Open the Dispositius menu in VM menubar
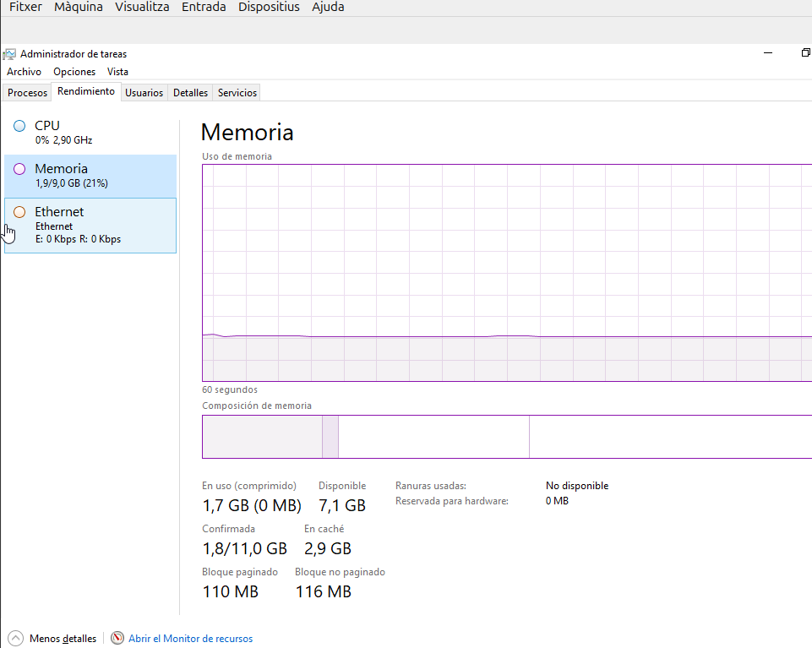The height and width of the screenshot is (648, 812). (x=269, y=7)
